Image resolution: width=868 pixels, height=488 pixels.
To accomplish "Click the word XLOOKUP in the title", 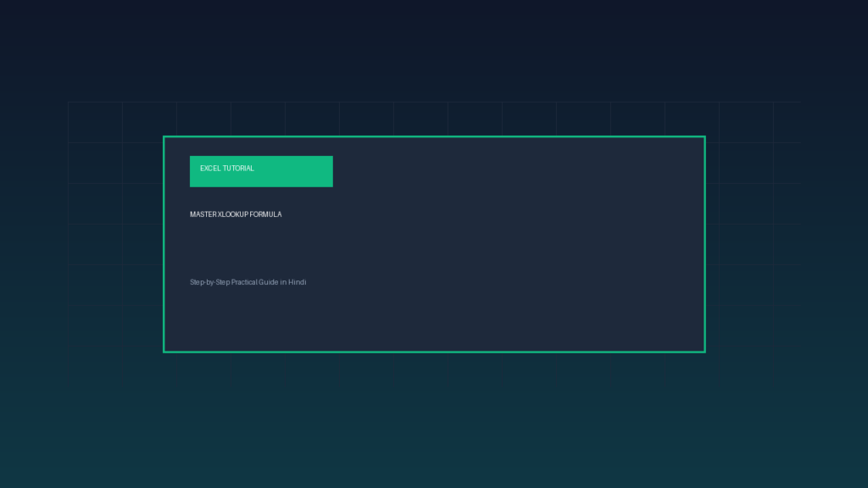I will tap(232, 214).
